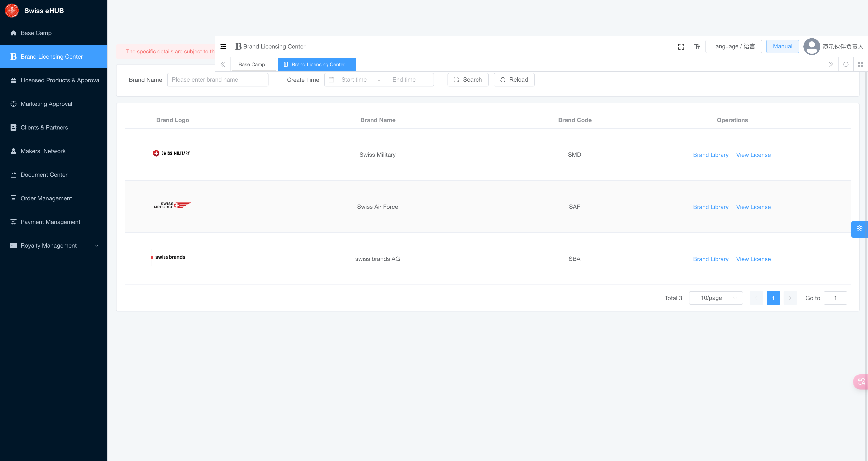Image resolution: width=868 pixels, height=461 pixels.
Task: Toggle the sidebar collapse hamburger icon
Action: (x=223, y=46)
